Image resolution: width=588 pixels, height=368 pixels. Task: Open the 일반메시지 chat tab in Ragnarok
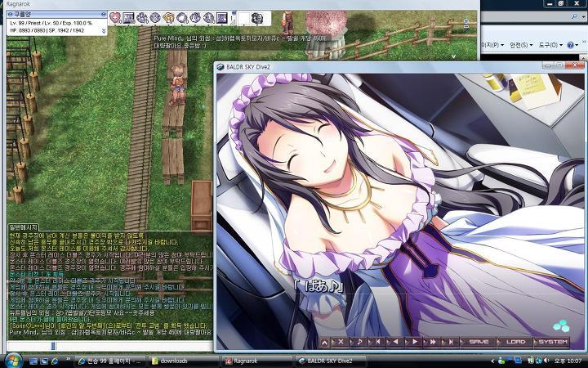pos(23,227)
